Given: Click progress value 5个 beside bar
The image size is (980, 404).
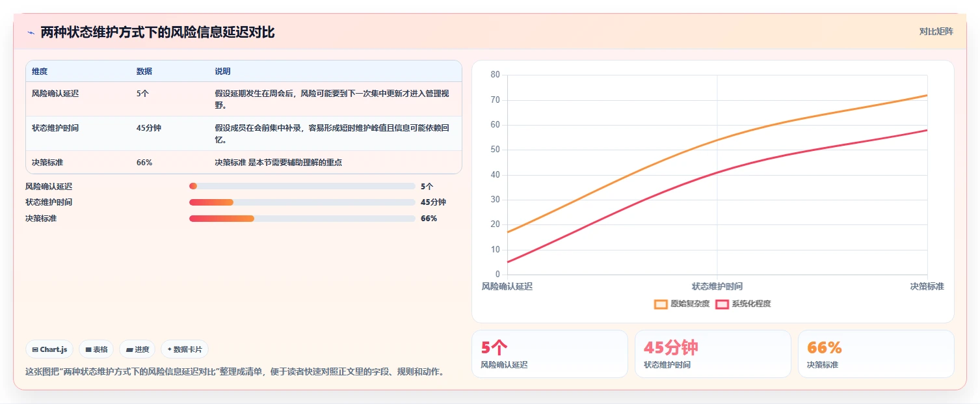Looking at the screenshot, I should tap(427, 186).
